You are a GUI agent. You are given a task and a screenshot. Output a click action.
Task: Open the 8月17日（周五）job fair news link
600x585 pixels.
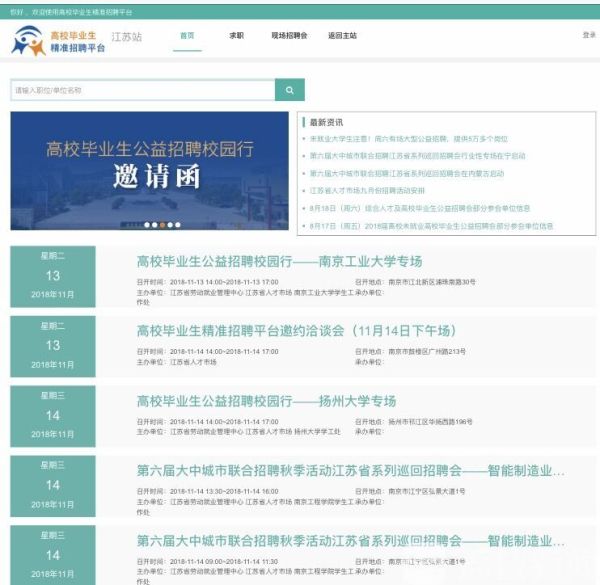click(x=430, y=226)
